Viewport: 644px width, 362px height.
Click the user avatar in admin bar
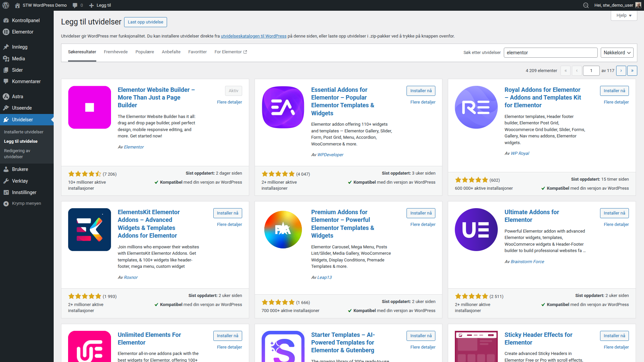pyautogui.click(x=638, y=5)
